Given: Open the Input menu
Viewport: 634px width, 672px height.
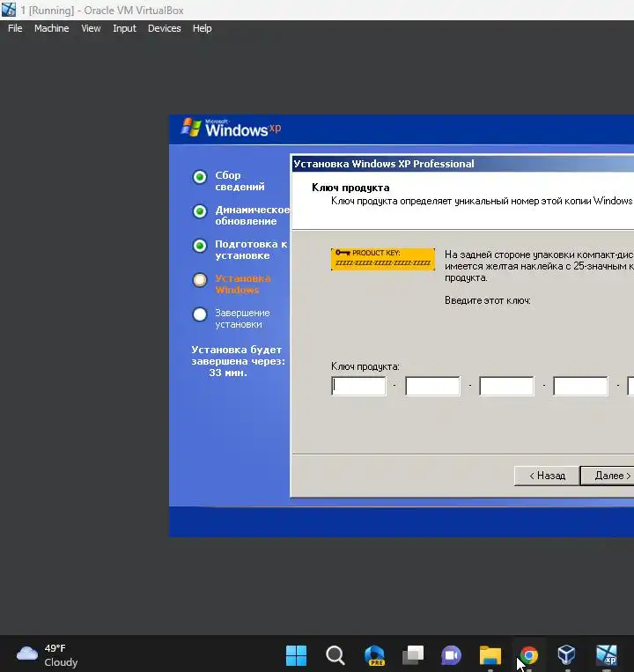Looking at the screenshot, I should point(124,28).
